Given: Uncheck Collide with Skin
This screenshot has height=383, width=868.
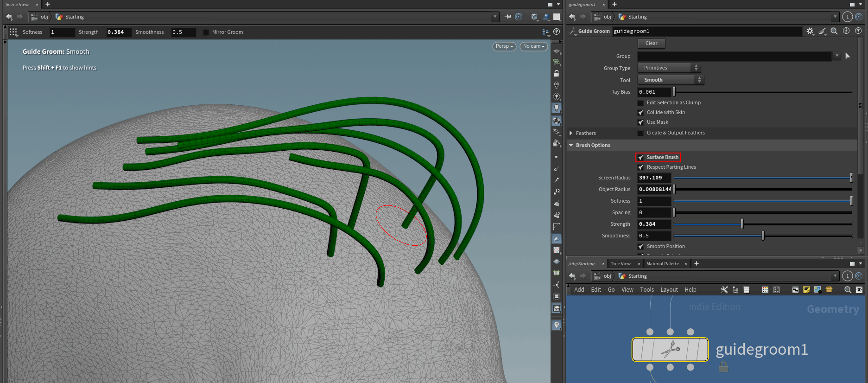Looking at the screenshot, I should pyautogui.click(x=641, y=113).
